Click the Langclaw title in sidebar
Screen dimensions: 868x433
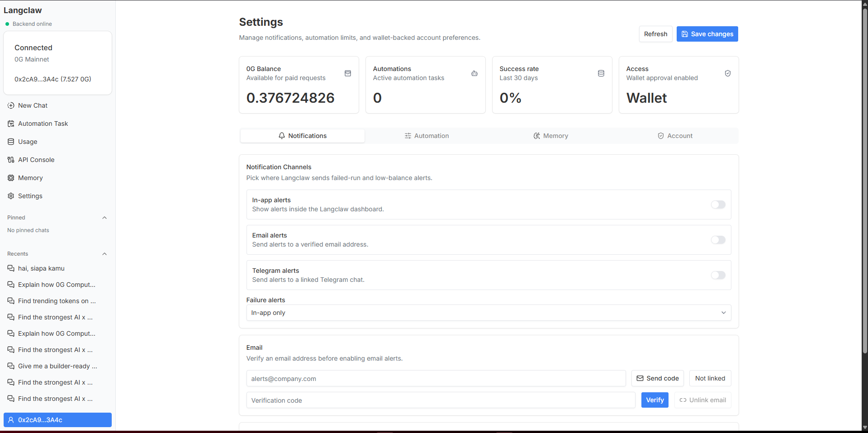23,10
